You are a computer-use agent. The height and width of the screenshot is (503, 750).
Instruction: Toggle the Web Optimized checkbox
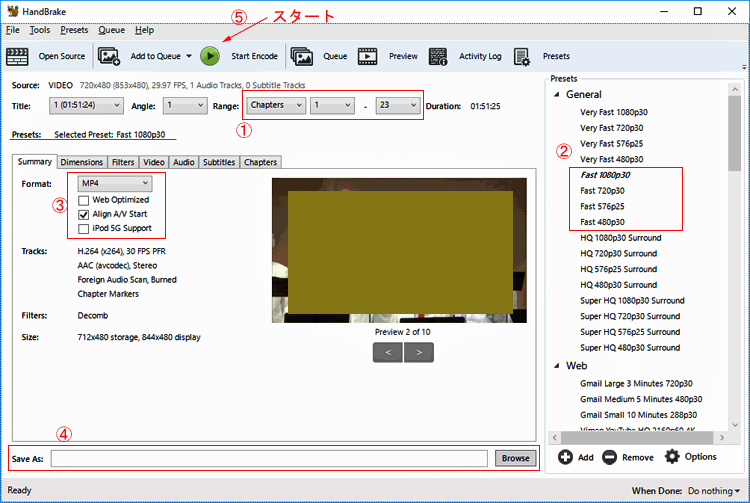pos(84,200)
